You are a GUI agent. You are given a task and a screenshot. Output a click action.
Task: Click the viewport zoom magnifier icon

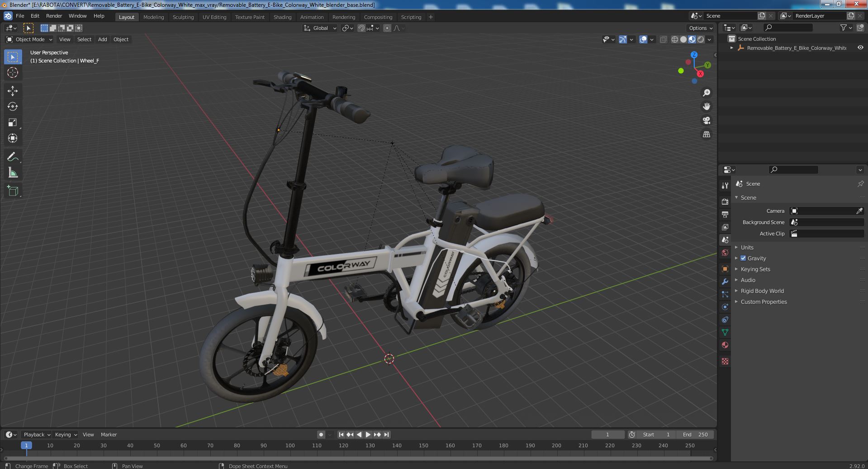(x=706, y=93)
